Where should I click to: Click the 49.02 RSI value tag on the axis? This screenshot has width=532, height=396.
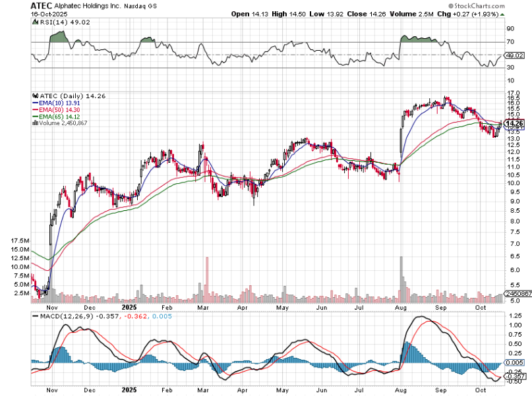tap(514, 55)
